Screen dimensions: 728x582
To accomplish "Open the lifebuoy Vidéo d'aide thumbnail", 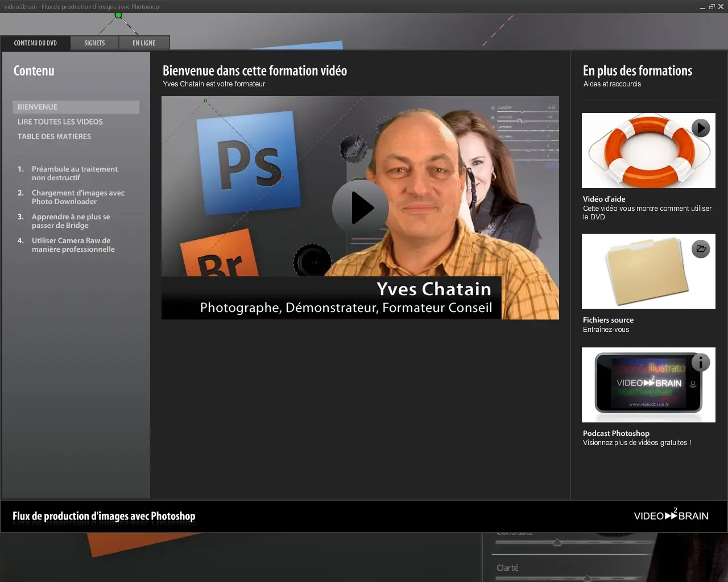I will tap(648, 151).
